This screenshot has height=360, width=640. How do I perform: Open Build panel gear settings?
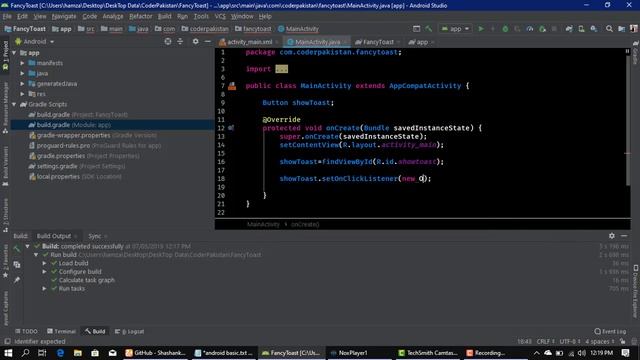tap(611, 236)
